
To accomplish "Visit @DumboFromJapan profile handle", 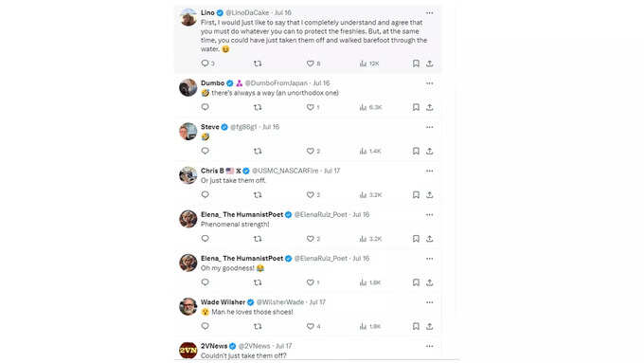I will [x=276, y=83].
